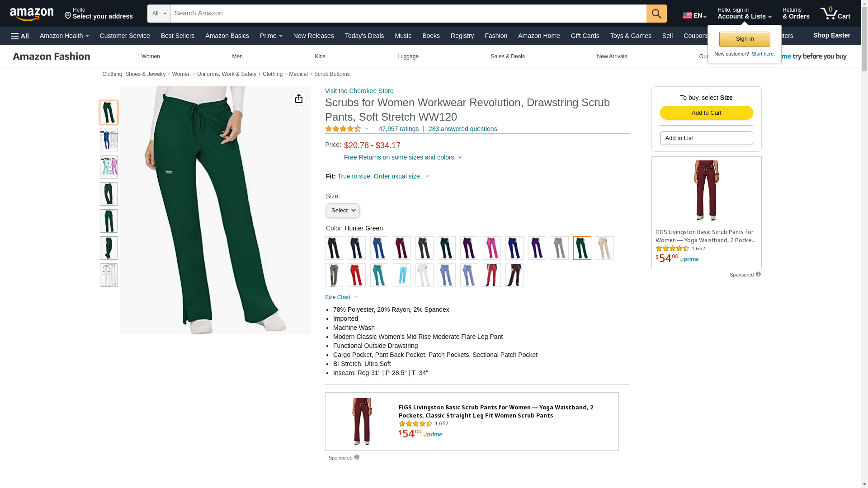
Task: Expand Free Returns details
Action: coord(403,157)
